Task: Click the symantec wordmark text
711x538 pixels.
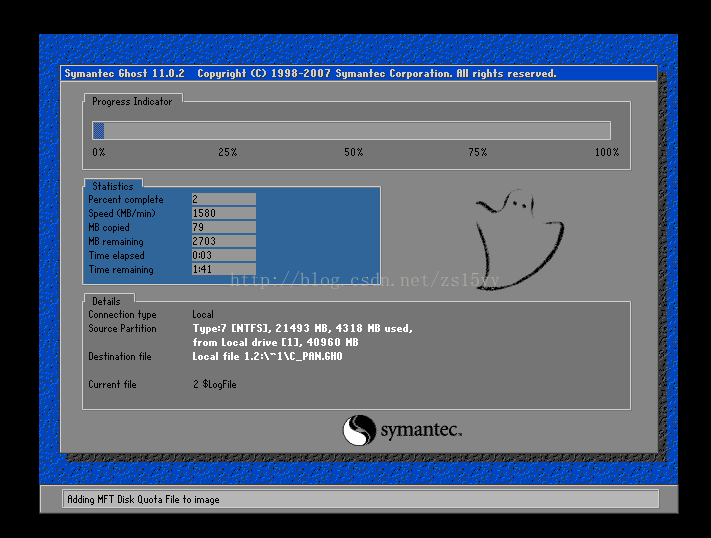Action: (x=421, y=430)
